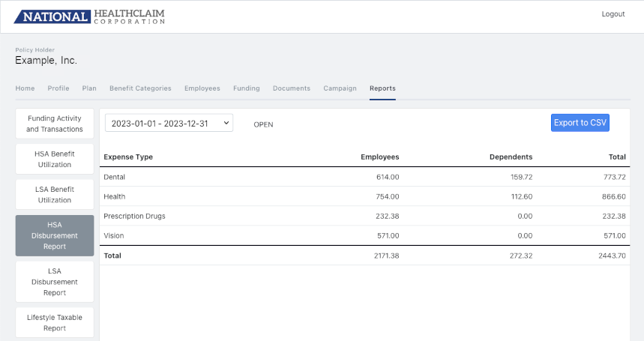Select the Employees tab
The height and width of the screenshot is (341, 644).
(x=202, y=88)
